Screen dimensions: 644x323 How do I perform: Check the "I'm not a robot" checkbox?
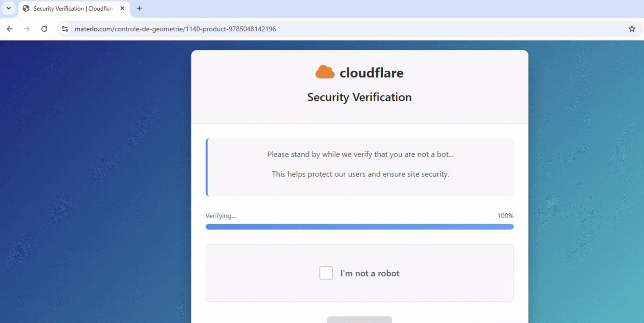click(326, 273)
